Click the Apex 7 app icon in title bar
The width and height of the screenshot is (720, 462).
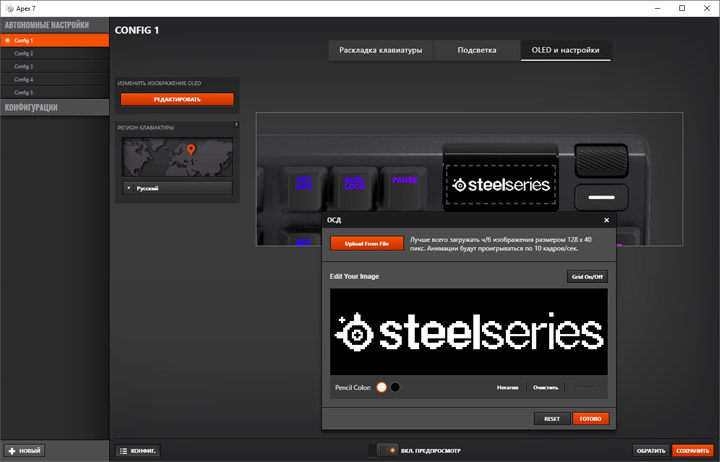coord(9,8)
